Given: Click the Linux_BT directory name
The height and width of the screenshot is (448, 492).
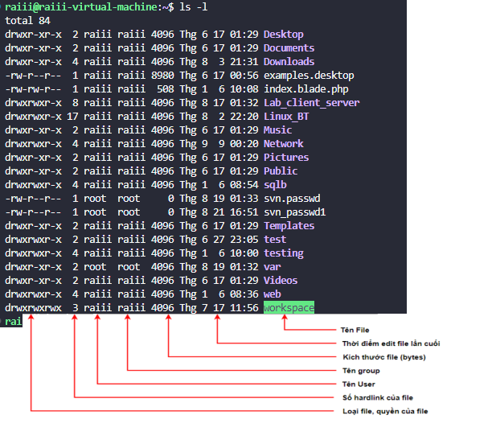Looking at the screenshot, I should coord(286,116).
